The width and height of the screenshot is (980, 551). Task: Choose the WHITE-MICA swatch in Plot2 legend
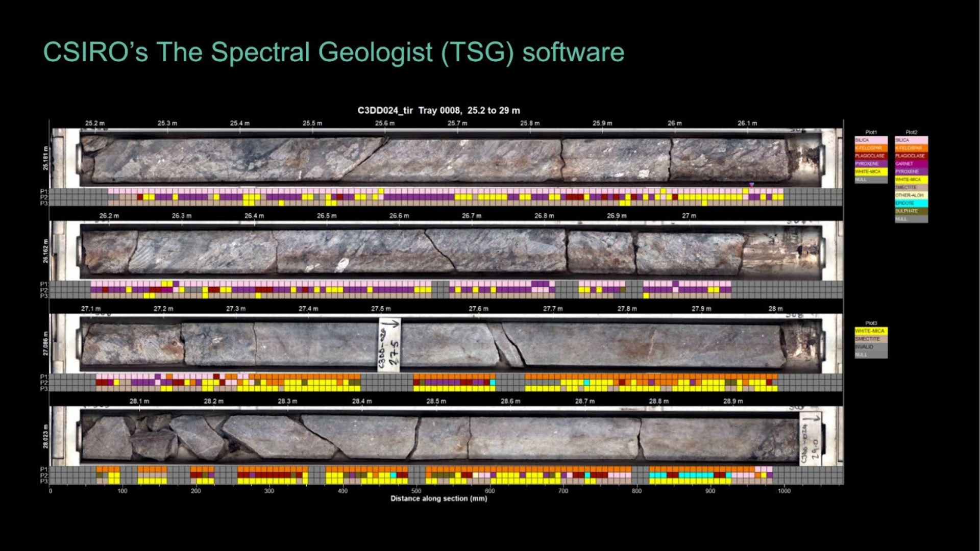pos(911,180)
